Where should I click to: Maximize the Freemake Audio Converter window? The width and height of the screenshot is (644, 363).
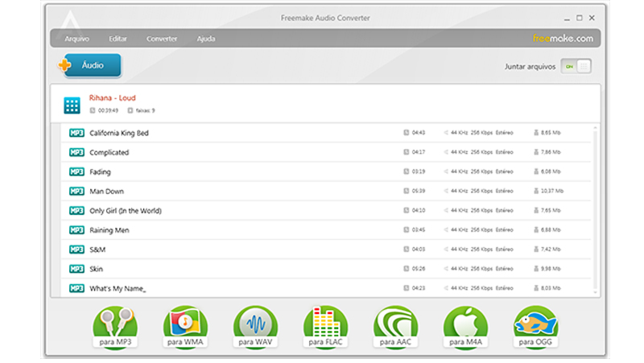(579, 18)
